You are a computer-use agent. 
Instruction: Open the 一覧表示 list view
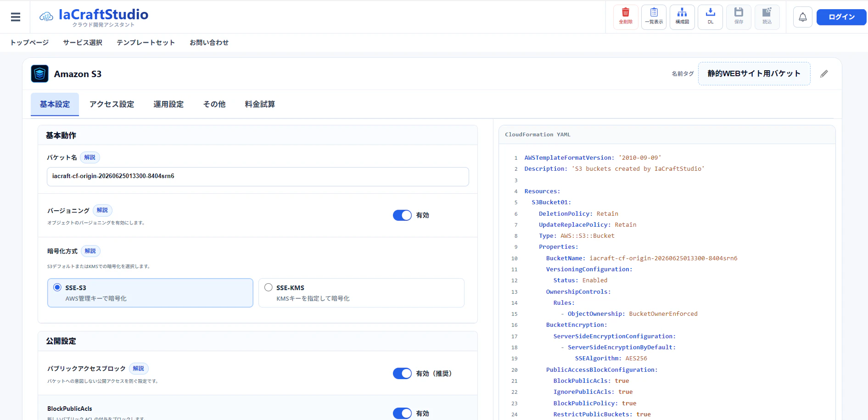click(x=654, y=17)
